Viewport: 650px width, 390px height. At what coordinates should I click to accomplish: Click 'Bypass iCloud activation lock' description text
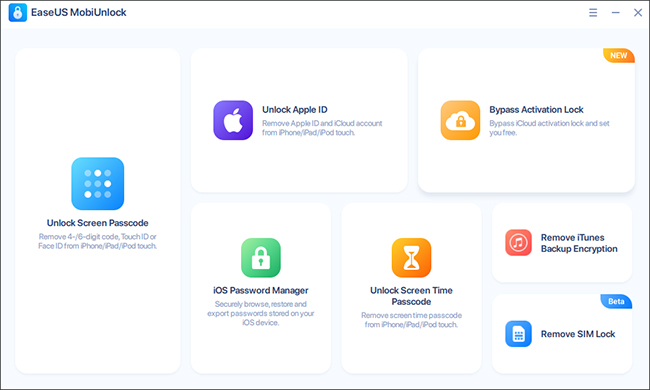[x=549, y=128]
